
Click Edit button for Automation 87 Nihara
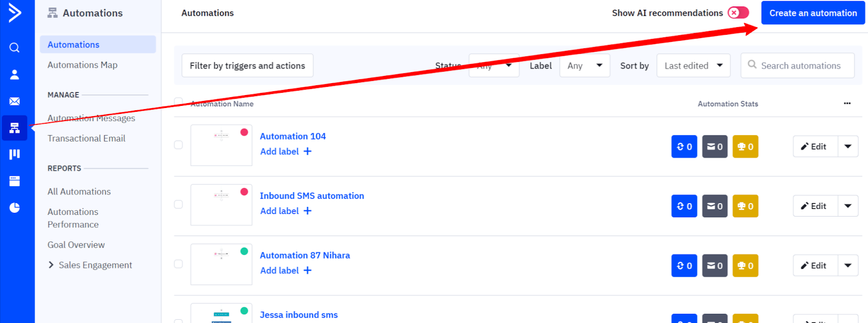[815, 265]
